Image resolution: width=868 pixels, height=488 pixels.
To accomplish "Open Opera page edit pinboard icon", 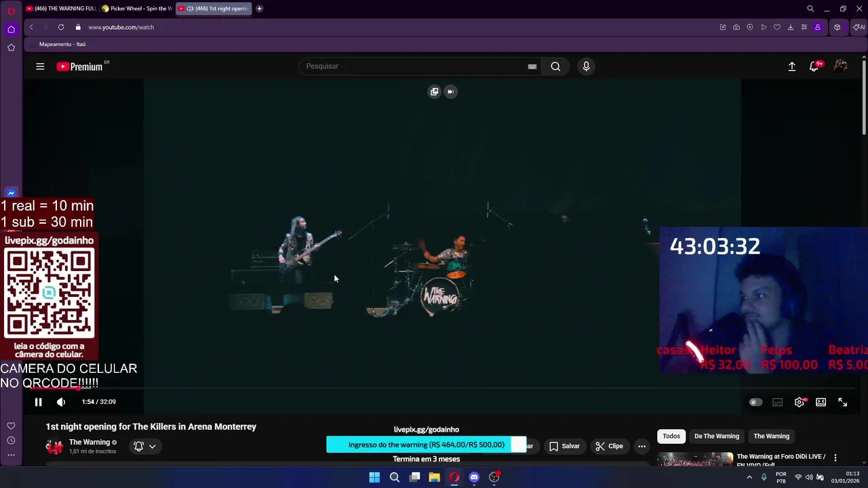I will [723, 27].
